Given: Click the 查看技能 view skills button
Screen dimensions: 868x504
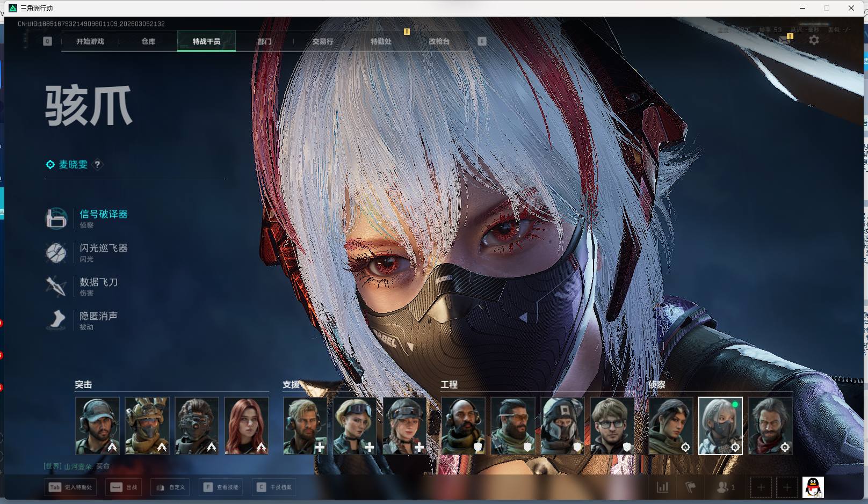Looking at the screenshot, I should 221,487.
